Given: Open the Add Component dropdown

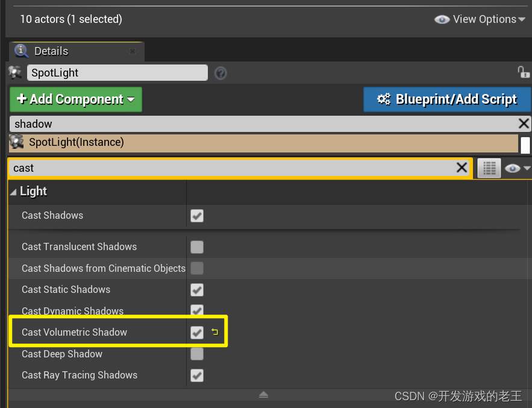Looking at the screenshot, I should 76,99.
